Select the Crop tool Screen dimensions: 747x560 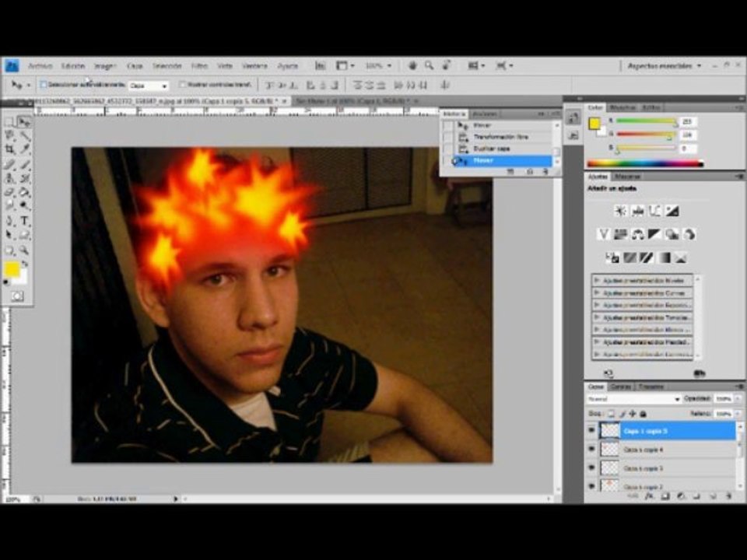click(9, 149)
